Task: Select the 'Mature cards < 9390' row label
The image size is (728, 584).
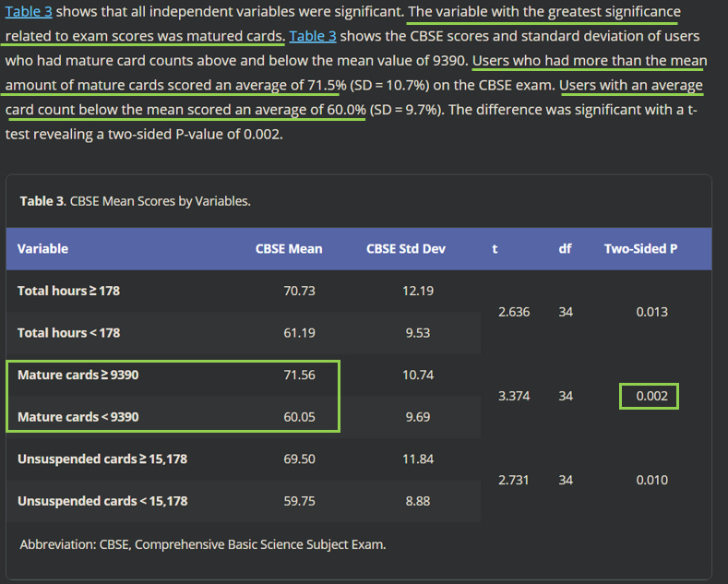Action: 78,417
